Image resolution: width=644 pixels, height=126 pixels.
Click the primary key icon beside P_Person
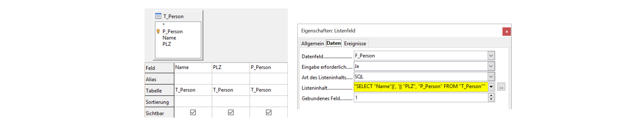[158, 31]
